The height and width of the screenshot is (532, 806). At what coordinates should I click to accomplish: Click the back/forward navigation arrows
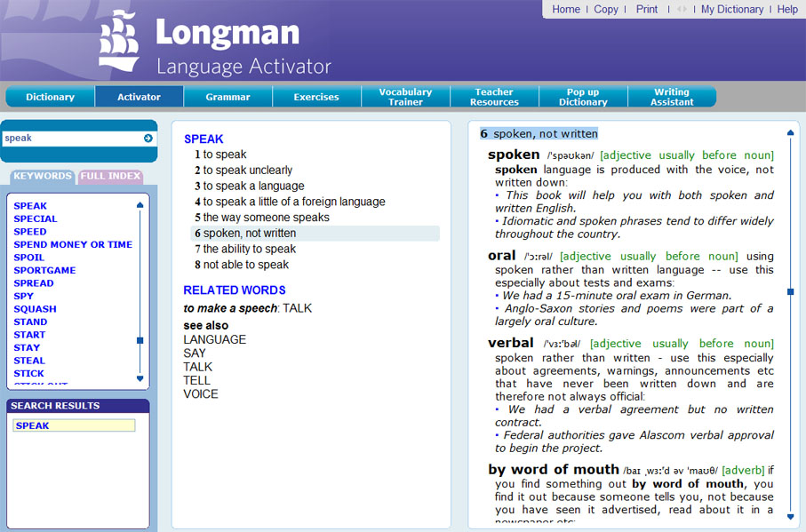tap(682, 10)
